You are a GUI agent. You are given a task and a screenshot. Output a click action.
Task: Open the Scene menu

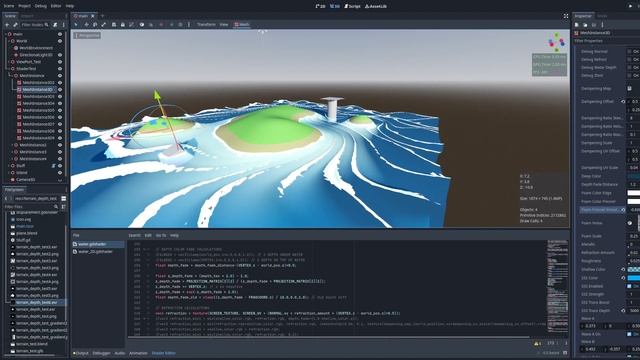9,6
